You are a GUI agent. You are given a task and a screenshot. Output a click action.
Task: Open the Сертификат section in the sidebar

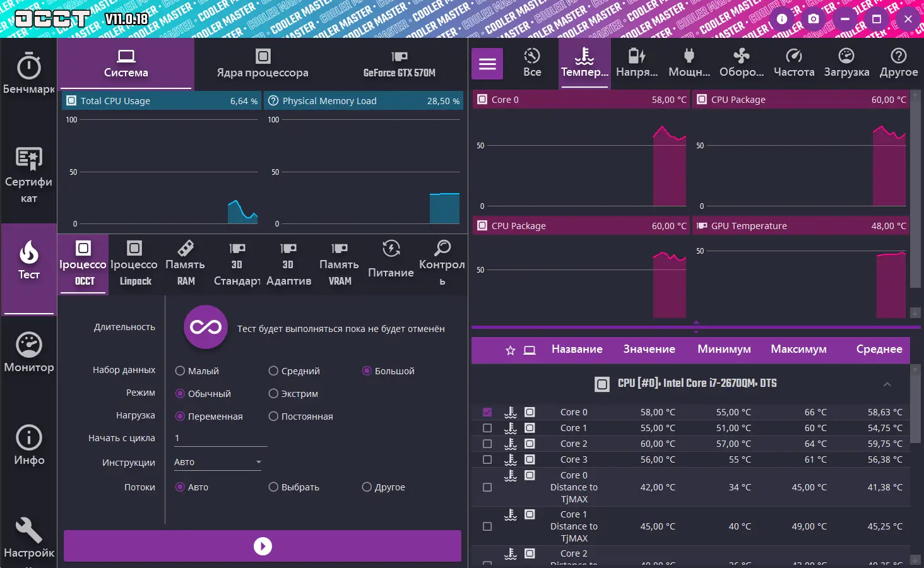point(28,175)
